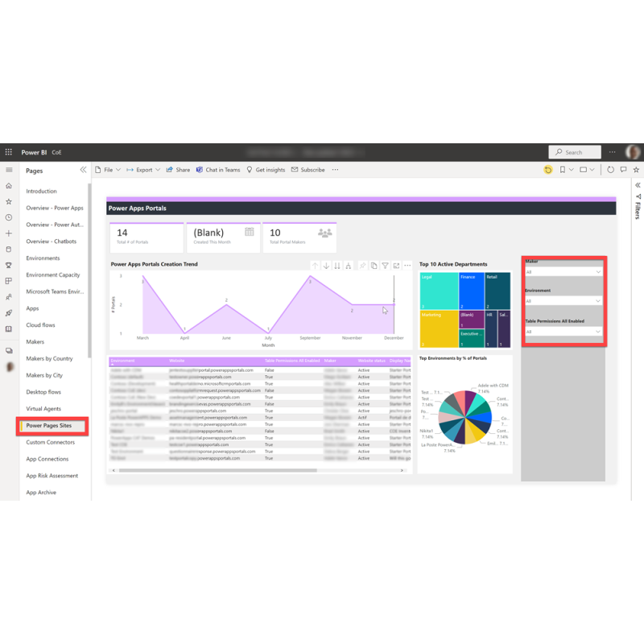Open the Environment slicer dropdown
This screenshot has width=644, height=644.
point(563,301)
